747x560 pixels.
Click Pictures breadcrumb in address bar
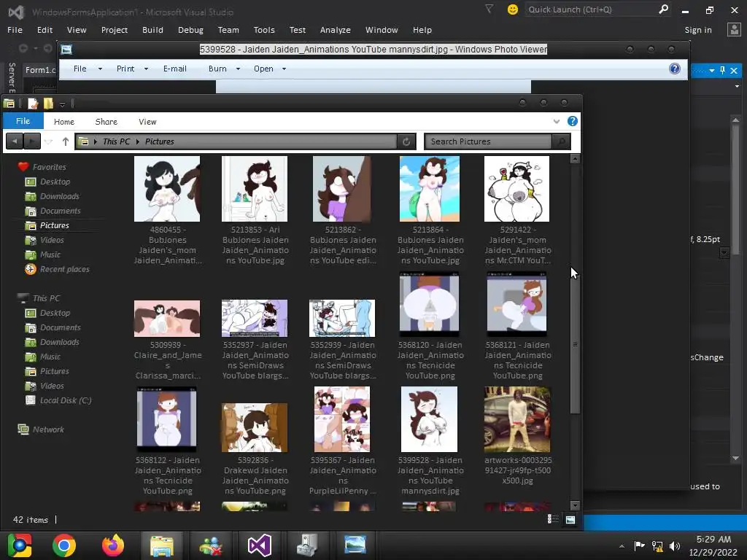point(160,141)
